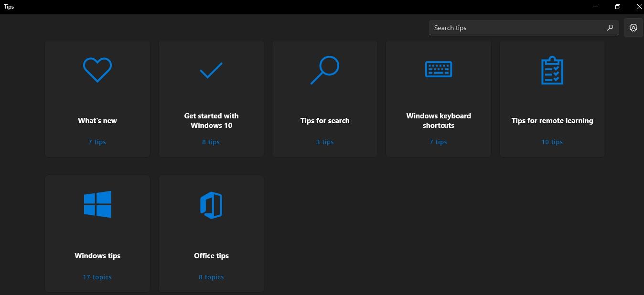
Task: Click the keyboard icon on shortcuts card
Action: [439, 69]
